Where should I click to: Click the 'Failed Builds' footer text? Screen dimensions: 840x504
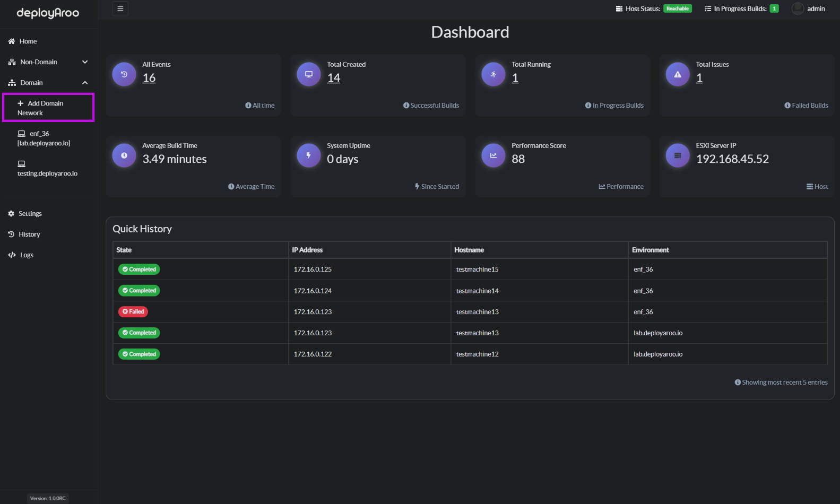806,106
